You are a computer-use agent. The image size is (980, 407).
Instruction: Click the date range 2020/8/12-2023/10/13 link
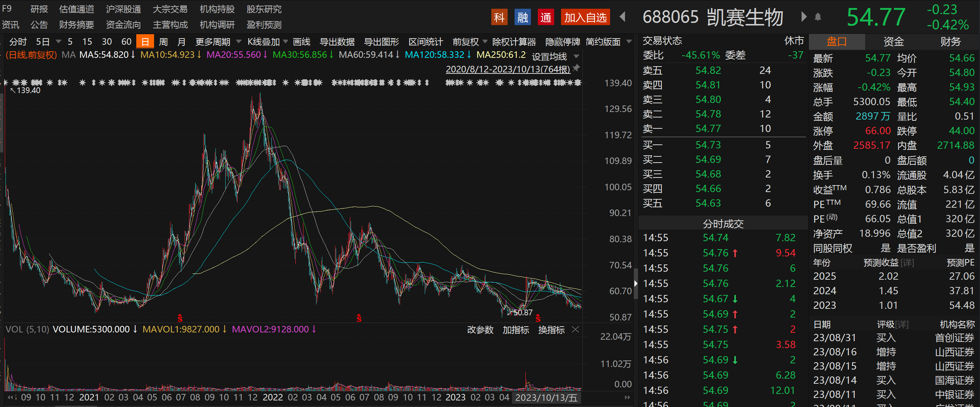tap(508, 69)
